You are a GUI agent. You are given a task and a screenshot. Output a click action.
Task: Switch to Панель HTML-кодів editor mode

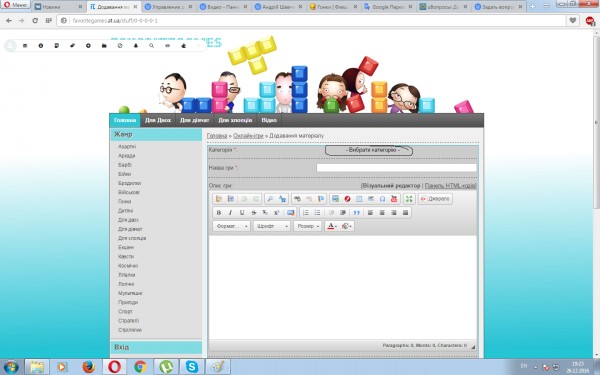pyautogui.click(x=450, y=186)
